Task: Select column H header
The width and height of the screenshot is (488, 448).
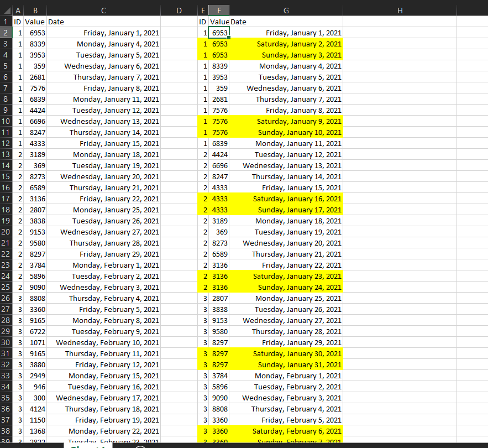Action: 400,11
